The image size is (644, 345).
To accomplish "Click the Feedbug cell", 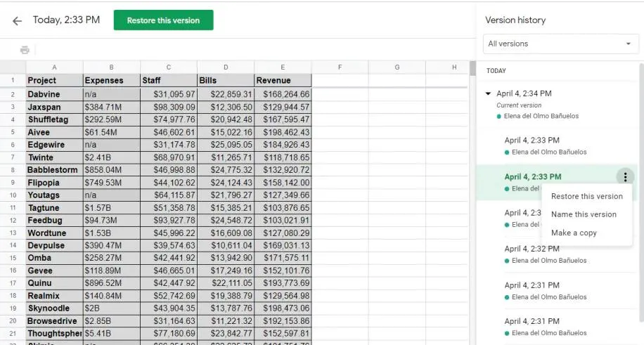I will coord(54,221).
